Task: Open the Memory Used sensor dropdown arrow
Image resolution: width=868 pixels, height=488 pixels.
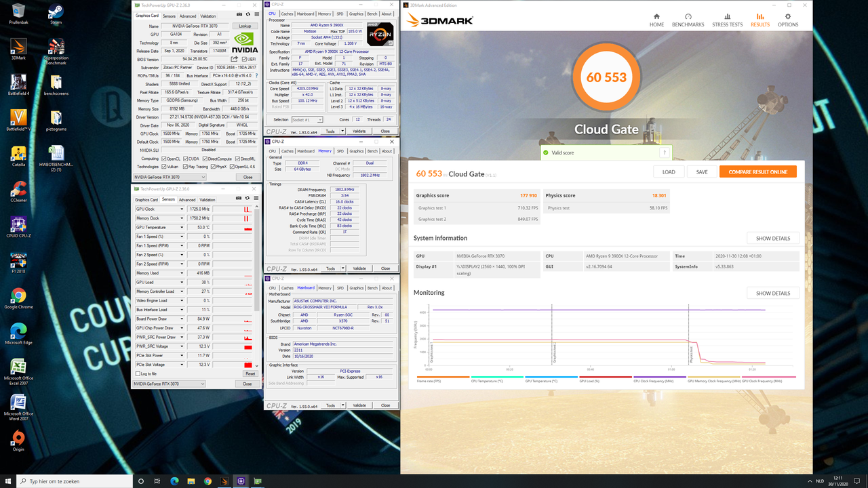Action: (181, 273)
